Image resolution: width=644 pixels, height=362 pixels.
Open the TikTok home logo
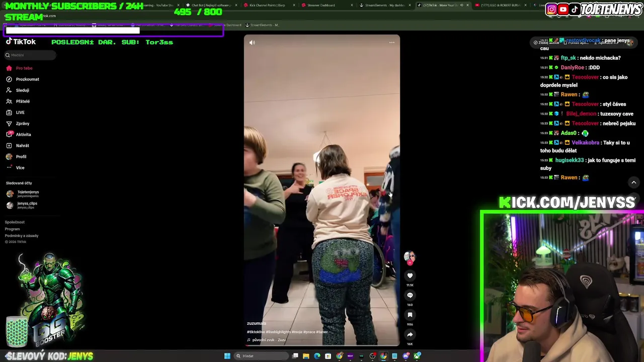pos(21,42)
